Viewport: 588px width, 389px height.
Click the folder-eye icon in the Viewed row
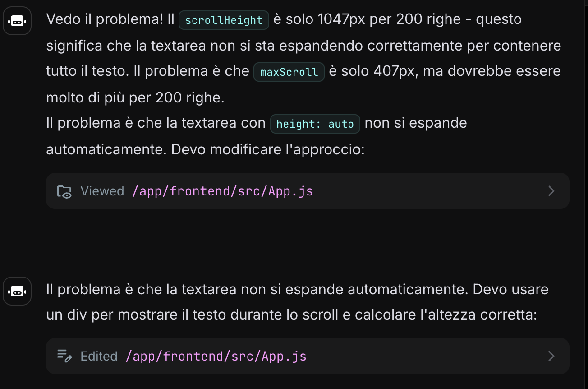pos(64,191)
